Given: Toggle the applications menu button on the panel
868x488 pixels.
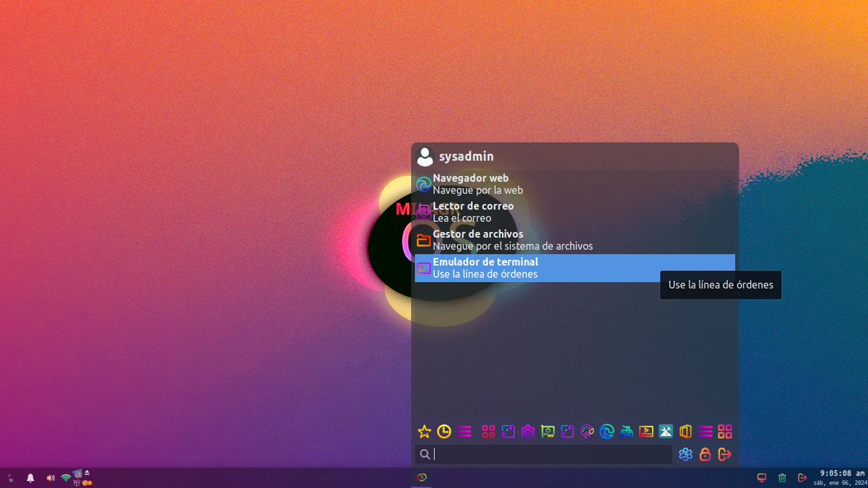Looking at the screenshot, I should click(422, 477).
